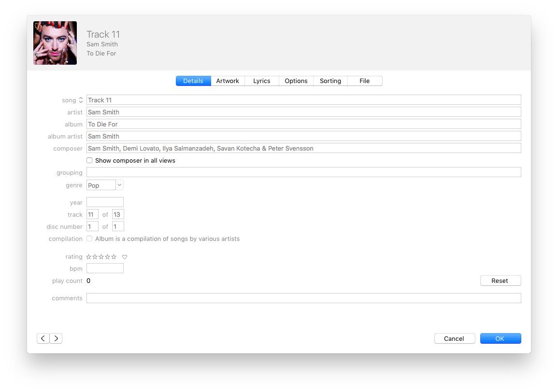Set rating by clicking the stars
The height and width of the screenshot is (392, 558).
click(x=101, y=257)
